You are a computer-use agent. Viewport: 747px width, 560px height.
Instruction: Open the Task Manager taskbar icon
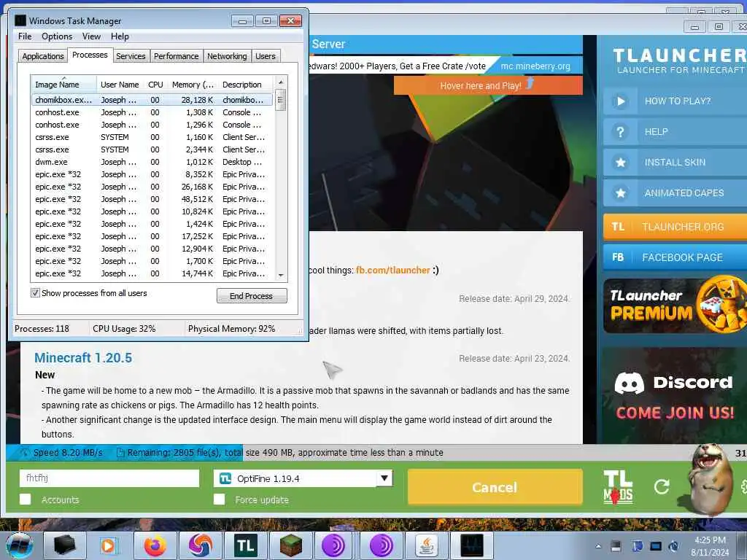(x=472, y=545)
